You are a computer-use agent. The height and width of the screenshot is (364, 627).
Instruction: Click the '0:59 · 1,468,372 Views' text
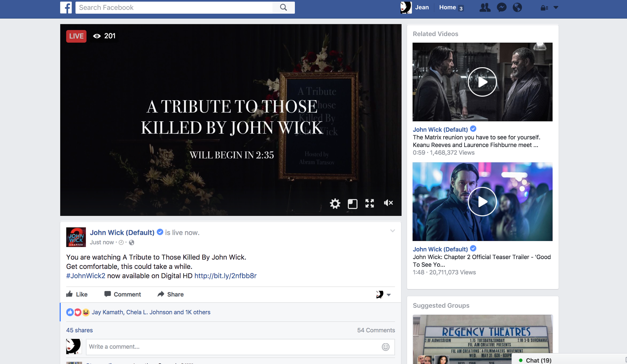pos(443,153)
